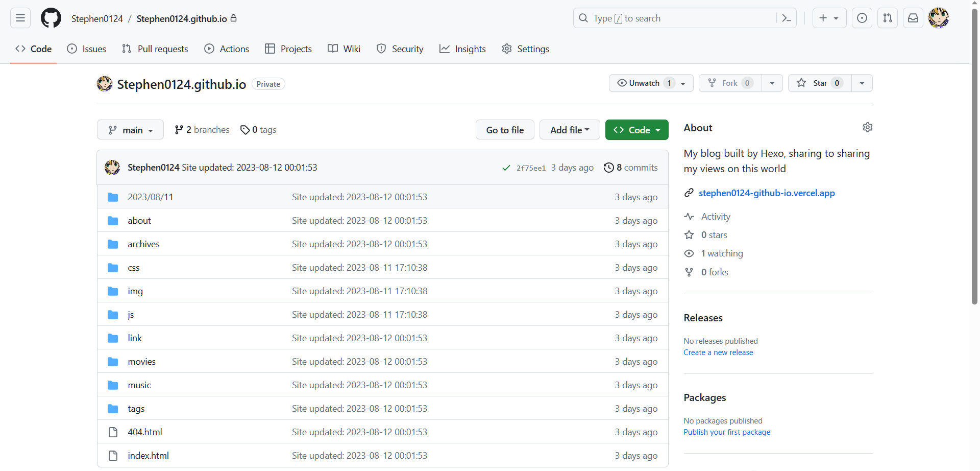Click the commit author avatar
The image size is (980, 471).
(x=112, y=168)
